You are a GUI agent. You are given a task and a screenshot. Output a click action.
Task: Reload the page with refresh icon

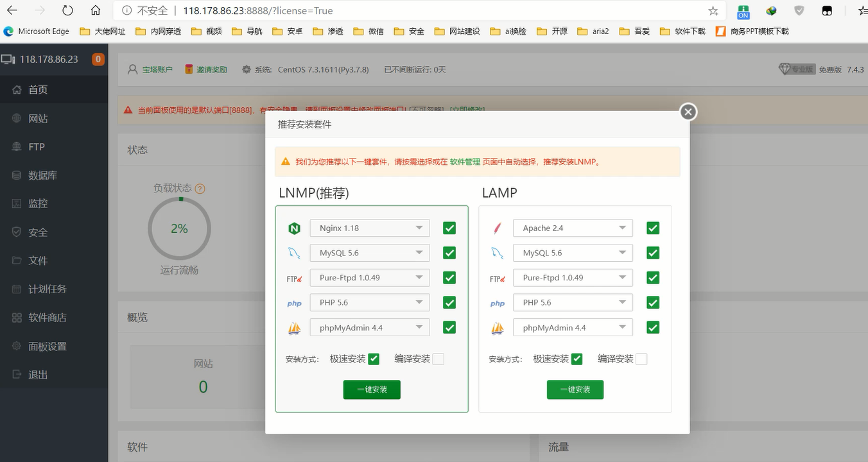(67, 11)
